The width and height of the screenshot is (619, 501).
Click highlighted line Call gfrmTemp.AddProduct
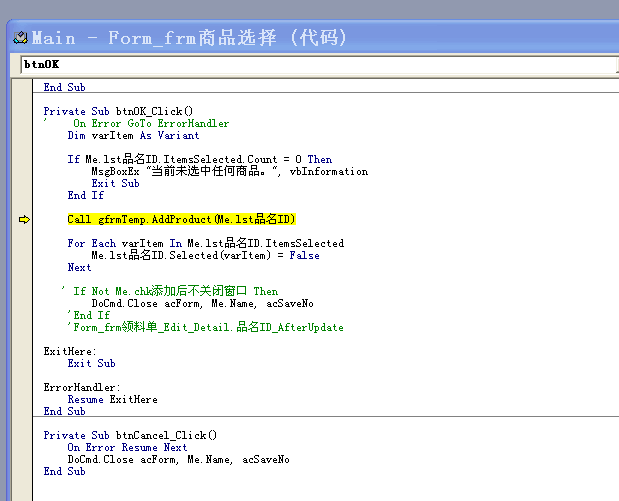point(181,219)
